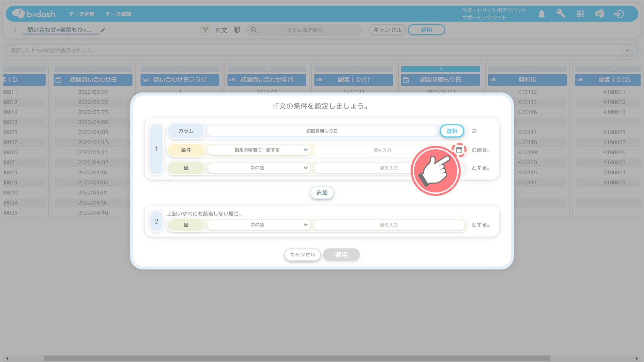Click the back arrow icon
The width and height of the screenshot is (644, 362).
click(x=16, y=30)
